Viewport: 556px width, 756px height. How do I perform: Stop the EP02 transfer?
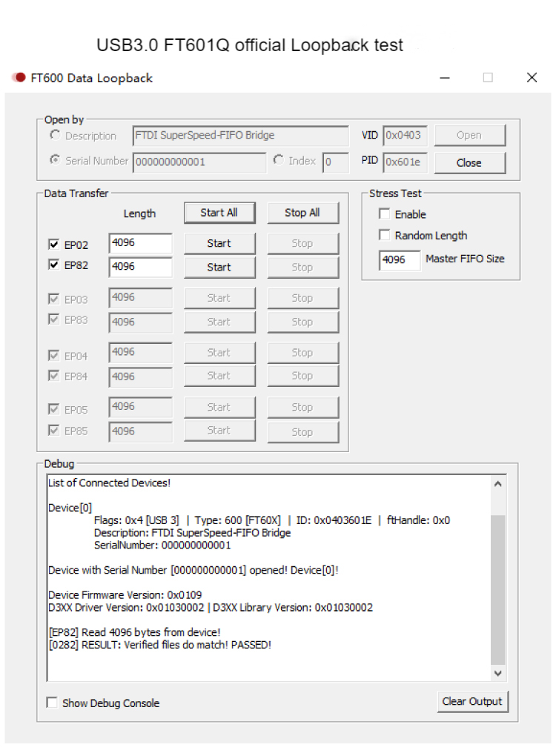[x=302, y=244]
